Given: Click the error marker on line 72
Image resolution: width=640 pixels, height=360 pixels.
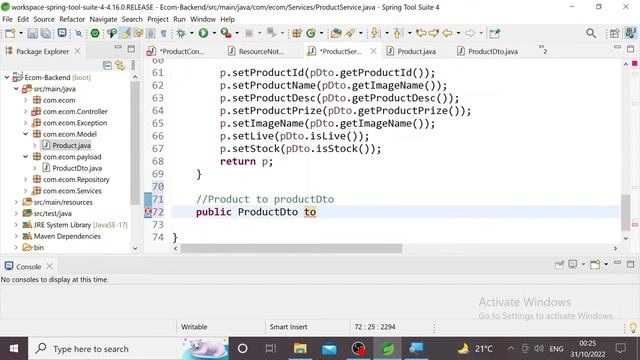Looking at the screenshot, I should [148, 211].
